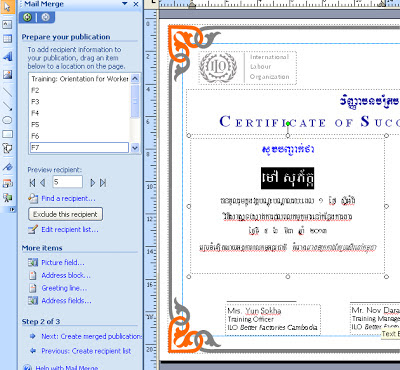This screenshot has height=370, width=400.
Task: Open the Mail Merge pane dropdown menu
Action: (x=125, y=4)
